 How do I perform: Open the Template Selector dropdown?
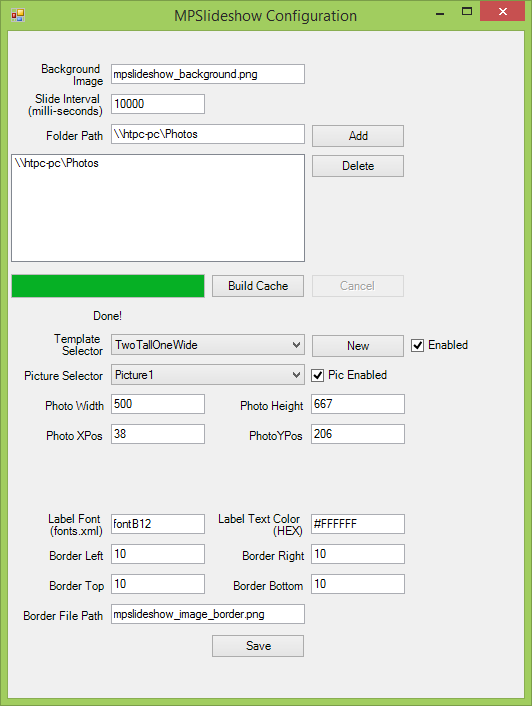(x=208, y=345)
